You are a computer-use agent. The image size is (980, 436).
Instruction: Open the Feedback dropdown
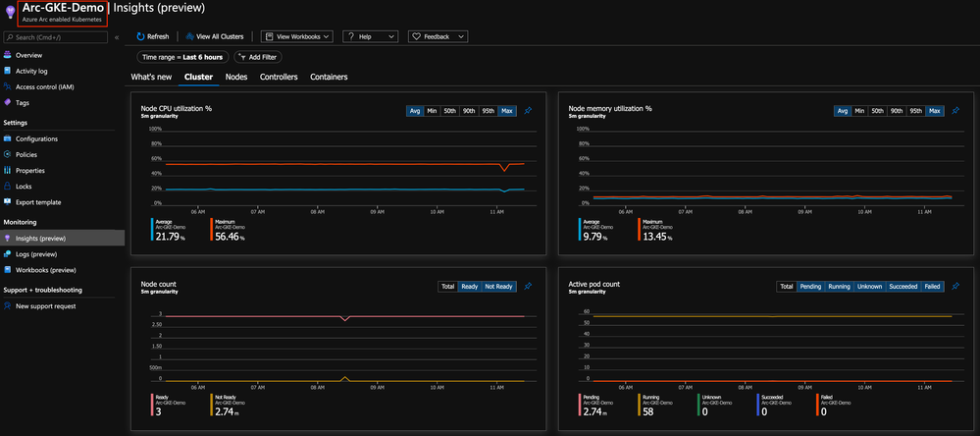tap(438, 37)
